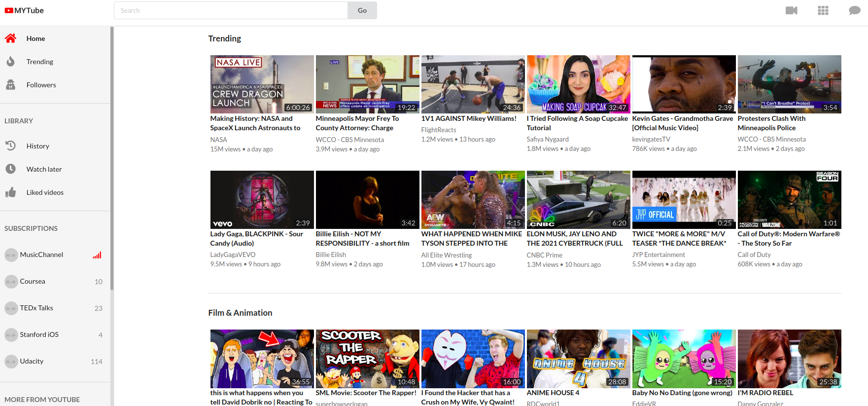The image size is (868, 406).
Task: Open the Making Soap Cupcake thumbnail
Action: coord(579,84)
